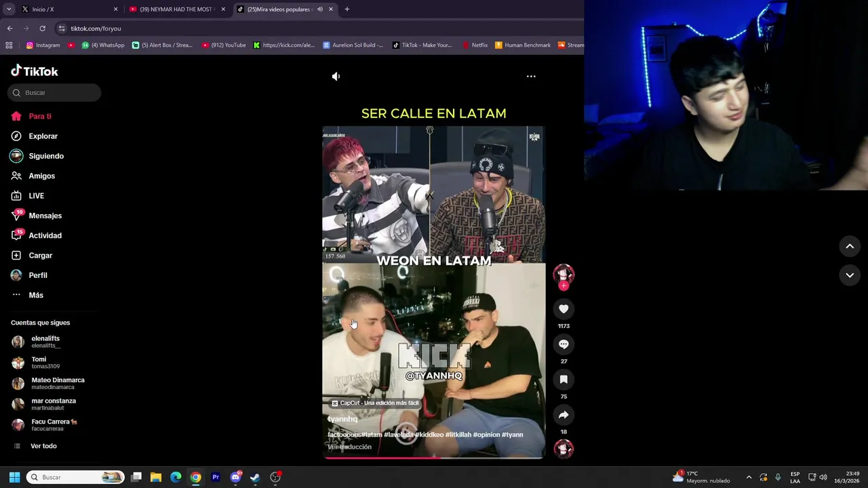Open the WhatsApp bookmark
Image resolution: width=868 pixels, height=488 pixels.
[103, 45]
